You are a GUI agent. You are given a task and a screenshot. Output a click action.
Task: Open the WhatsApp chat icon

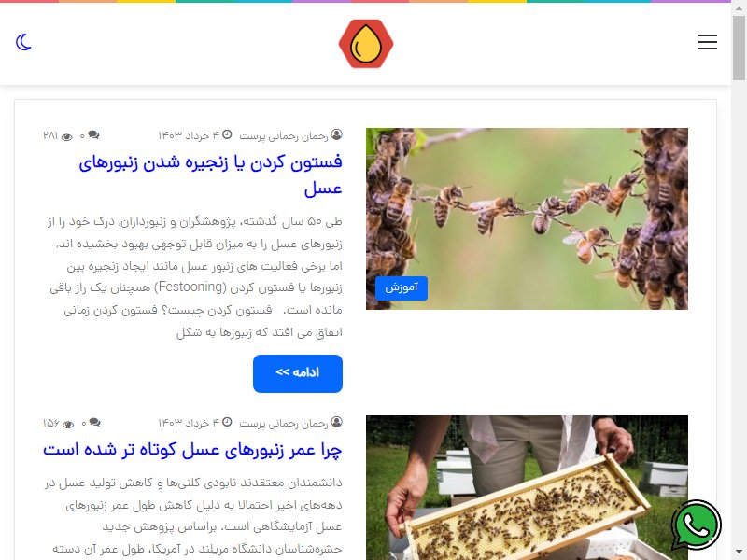[x=696, y=526]
